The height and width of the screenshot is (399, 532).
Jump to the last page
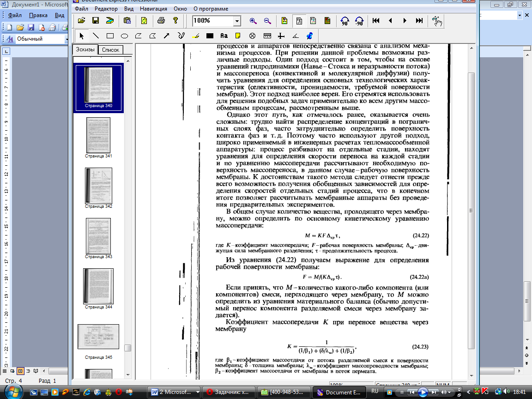pos(419,21)
